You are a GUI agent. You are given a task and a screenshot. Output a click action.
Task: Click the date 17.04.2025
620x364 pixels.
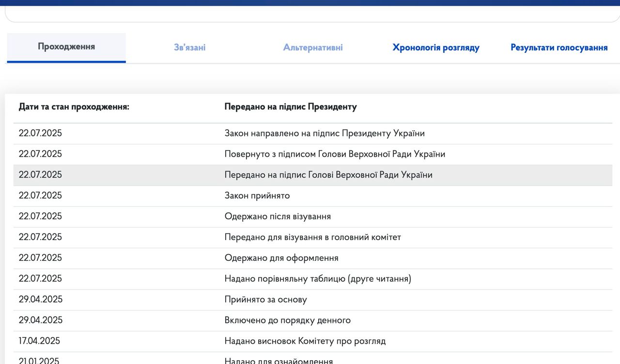(39, 341)
